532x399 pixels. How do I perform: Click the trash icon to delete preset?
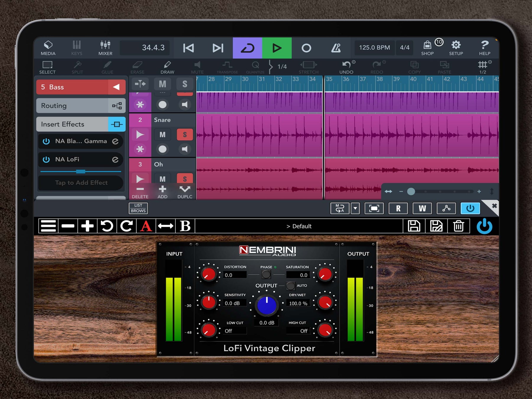(458, 226)
